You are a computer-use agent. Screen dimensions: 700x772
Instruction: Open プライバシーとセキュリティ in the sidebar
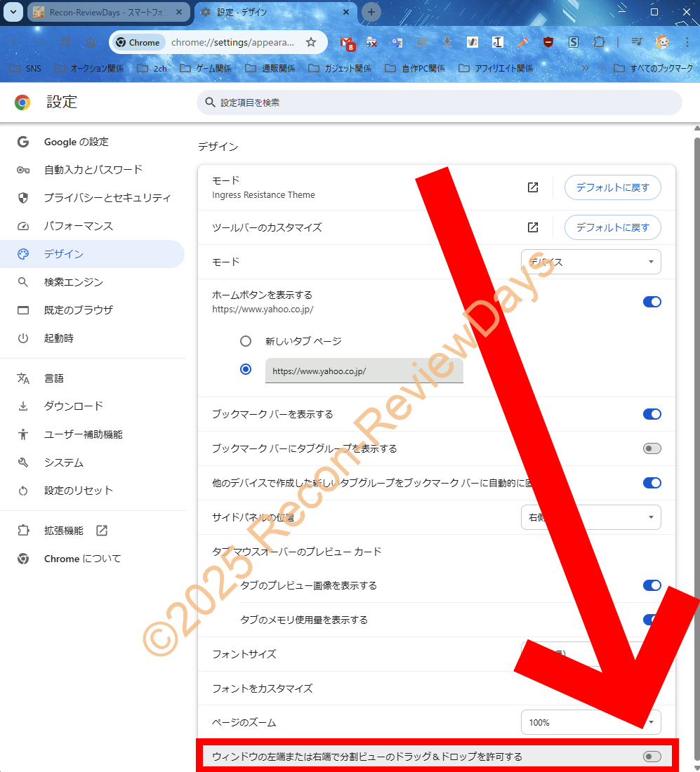tap(107, 198)
